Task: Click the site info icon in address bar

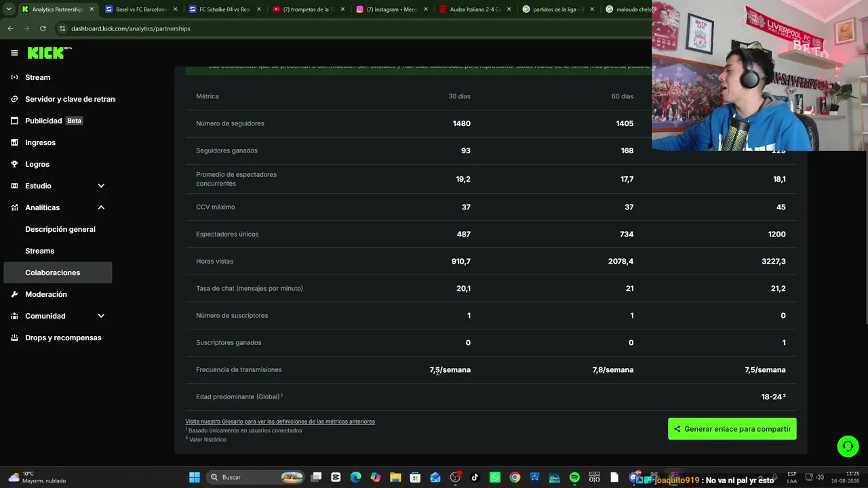Action: (x=62, y=28)
